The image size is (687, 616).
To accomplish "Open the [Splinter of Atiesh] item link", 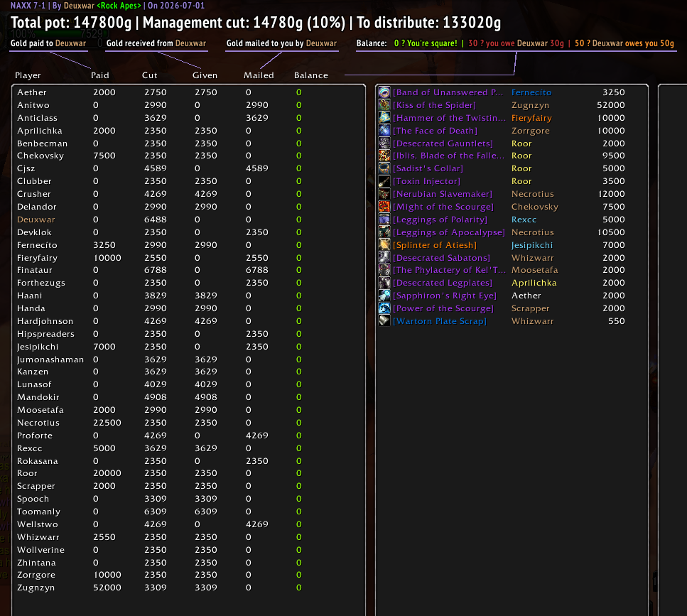I will coord(435,245).
